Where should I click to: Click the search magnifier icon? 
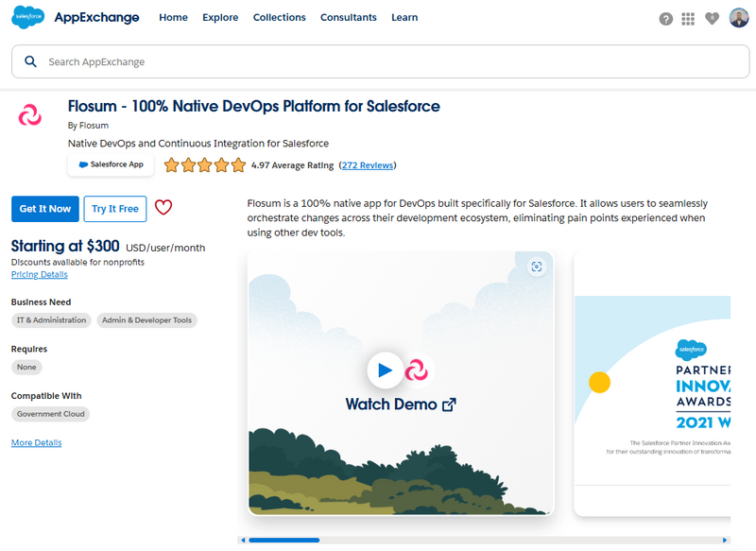point(30,61)
